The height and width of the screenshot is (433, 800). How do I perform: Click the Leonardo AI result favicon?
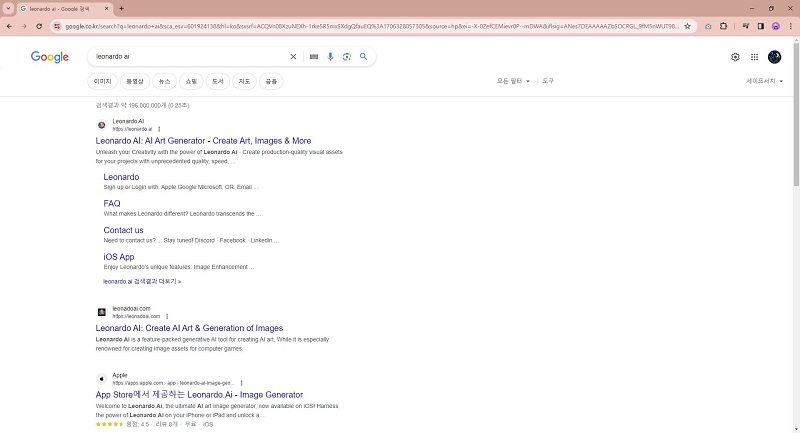pyautogui.click(x=102, y=125)
